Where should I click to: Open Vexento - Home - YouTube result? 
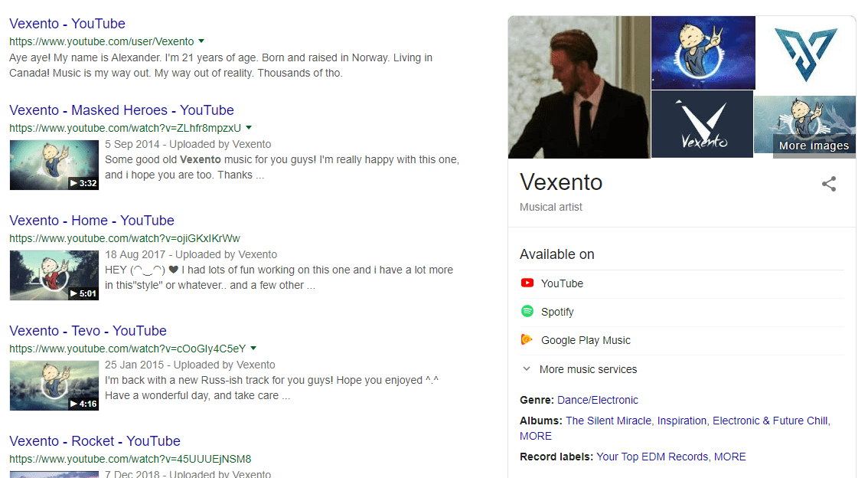point(92,221)
